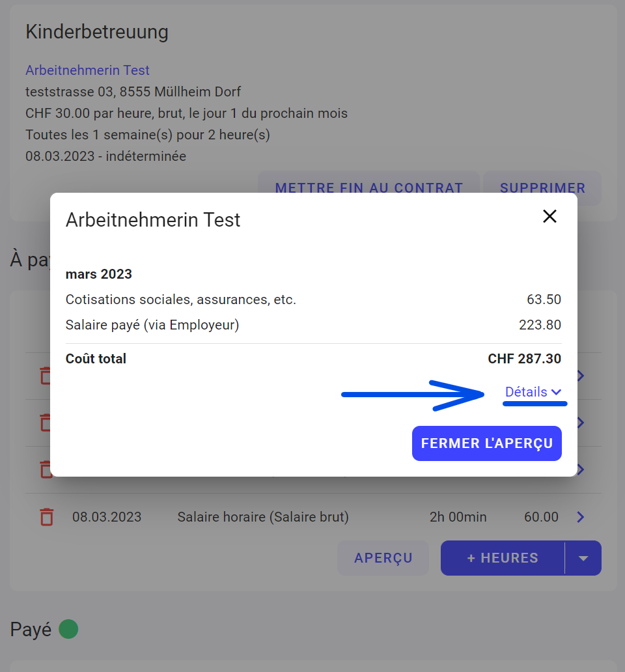
Task: Open the 08.03.2023 entry chevron arrow
Action: coord(581,517)
